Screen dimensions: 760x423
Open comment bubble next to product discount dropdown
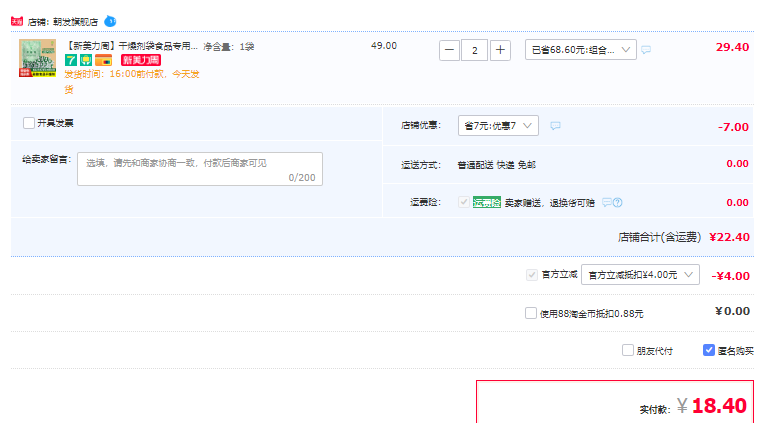coord(646,50)
